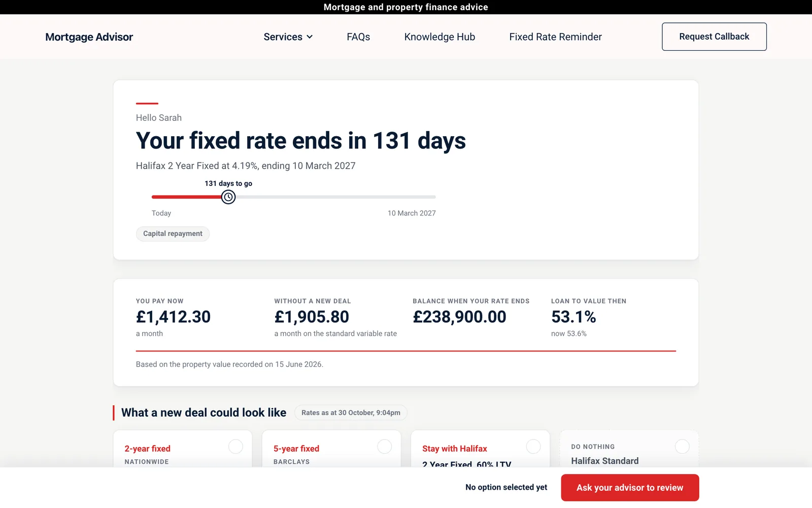Click the 'now 53.6%' text
The height and width of the screenshot is (508, 812).
[569, 334]
